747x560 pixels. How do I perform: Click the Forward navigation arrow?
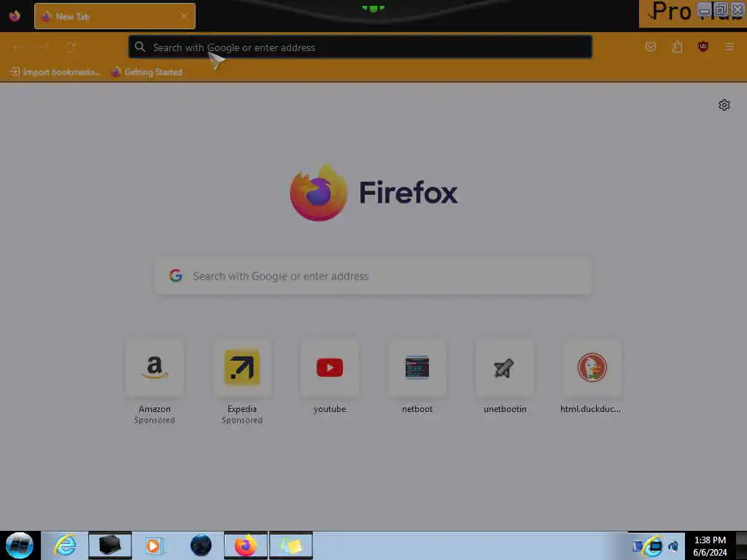point(44,47)
